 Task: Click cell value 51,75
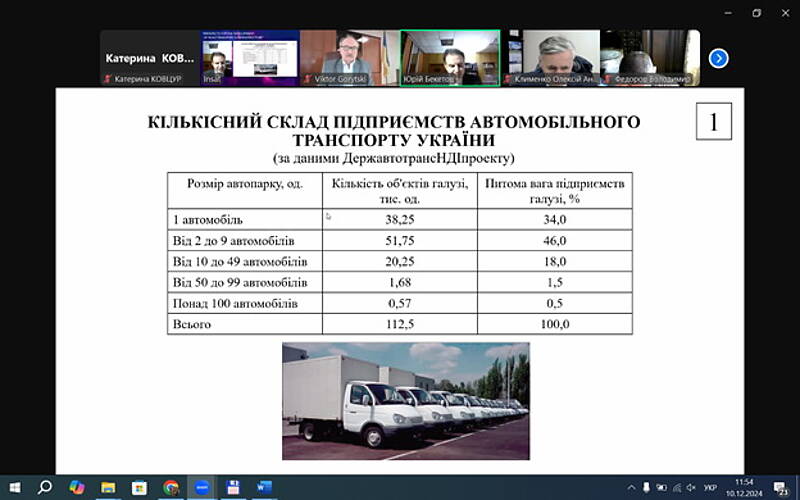click(x=400, y=241)
